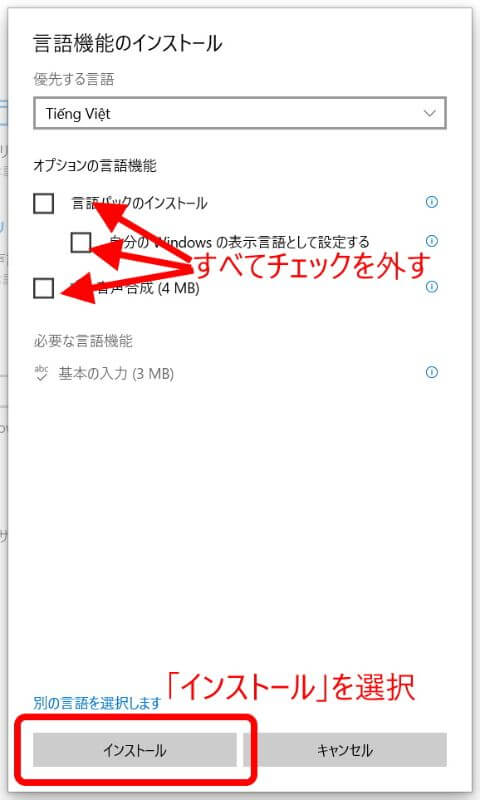
Task: Click the 基本の入力 (3 MB) item
Action: 116,373
